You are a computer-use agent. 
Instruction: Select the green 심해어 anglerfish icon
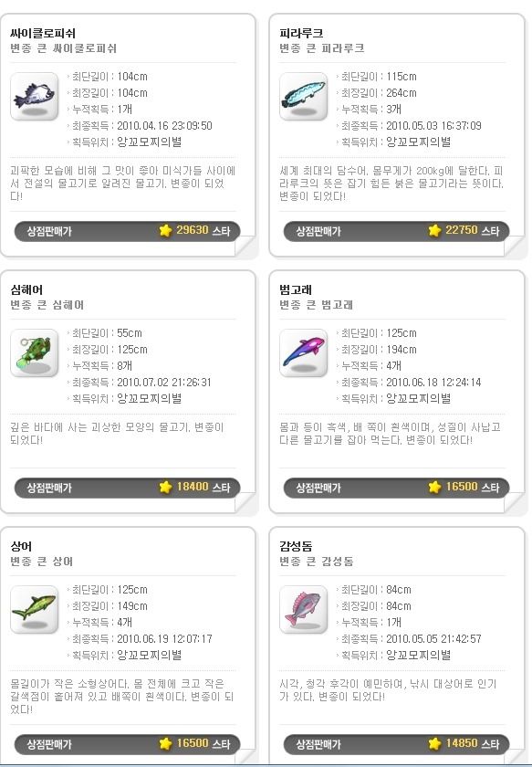coord(35,352)
